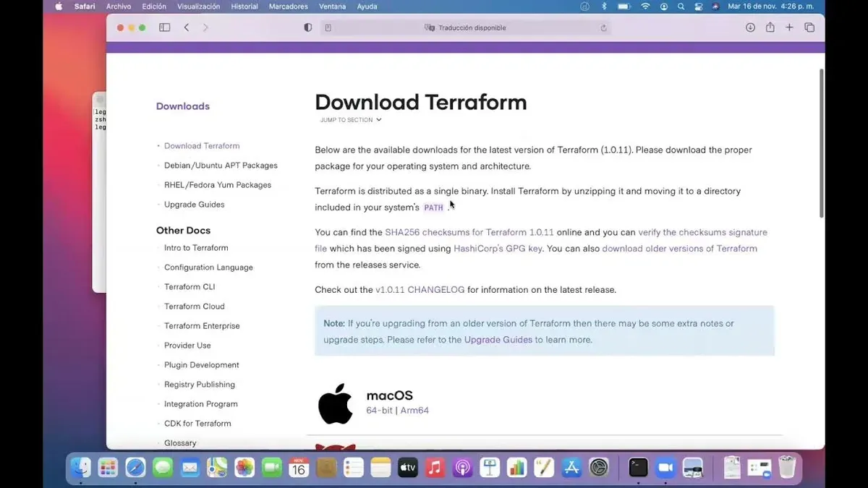Open the Edición menu
This screenshot has width=868, height=488.
pos(154,7)
